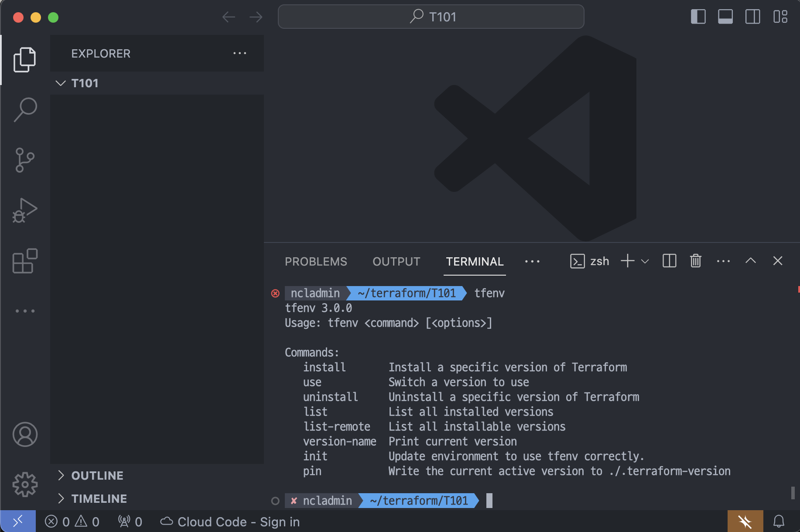Toggle the bottom panel visibility

pos(725,17)
